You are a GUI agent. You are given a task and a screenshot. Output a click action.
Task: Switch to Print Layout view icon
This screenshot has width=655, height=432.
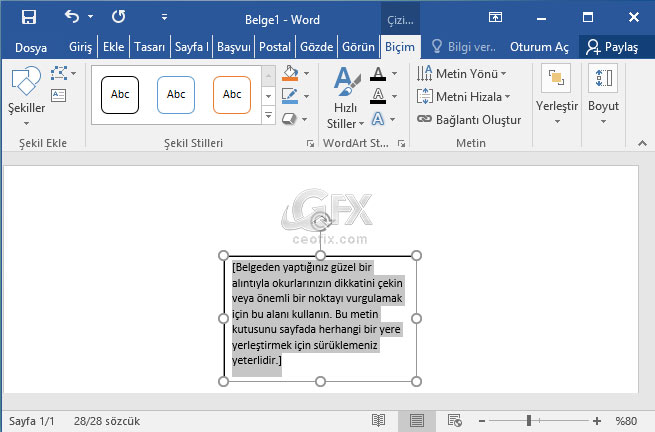[416, 421]
